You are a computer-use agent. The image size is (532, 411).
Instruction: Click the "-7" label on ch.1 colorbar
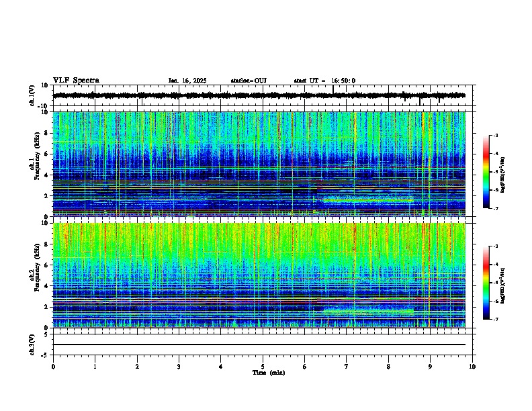coord(495,208)
